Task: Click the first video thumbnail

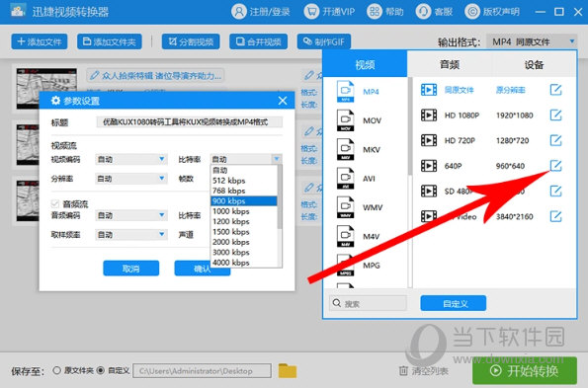Action: (46, 89)
